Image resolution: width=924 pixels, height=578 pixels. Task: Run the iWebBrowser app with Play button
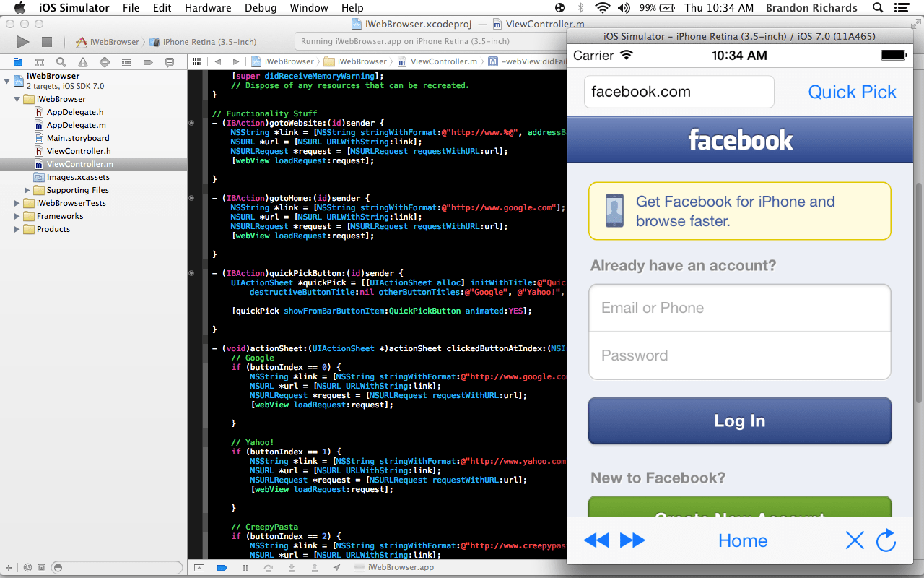coord(23,42)
